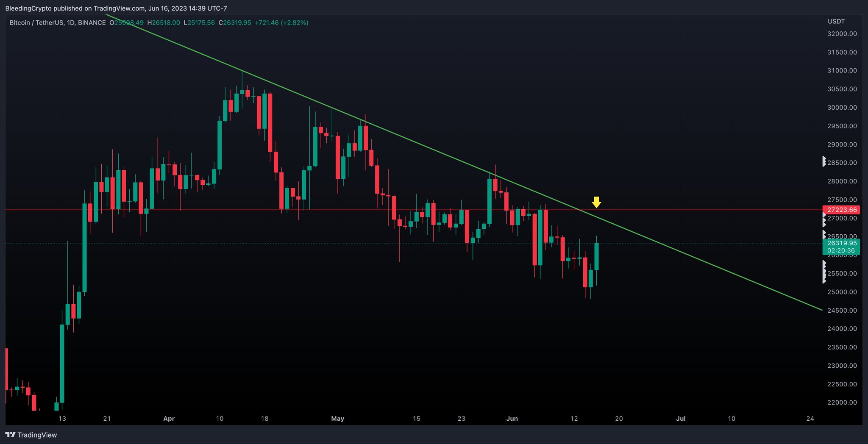The image size is (868, 444).
Task: Click the high value H26518.00
Action: coord(164,22)
